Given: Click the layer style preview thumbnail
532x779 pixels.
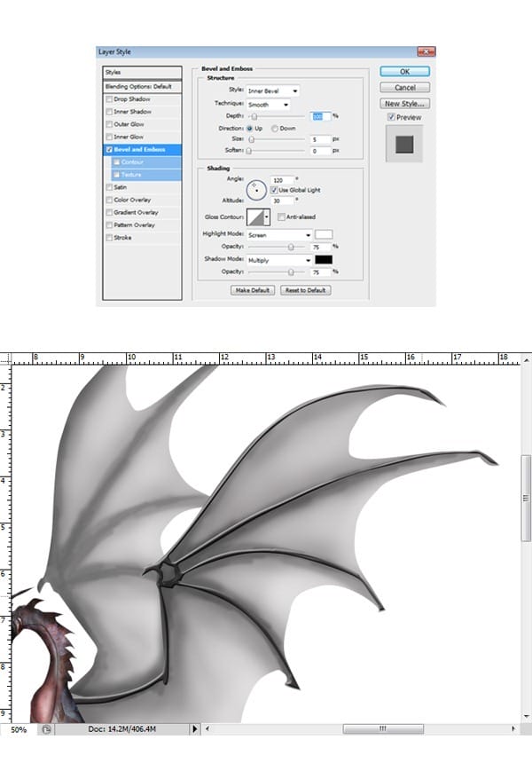Looking at the screenshot, I should click(404, 144).
